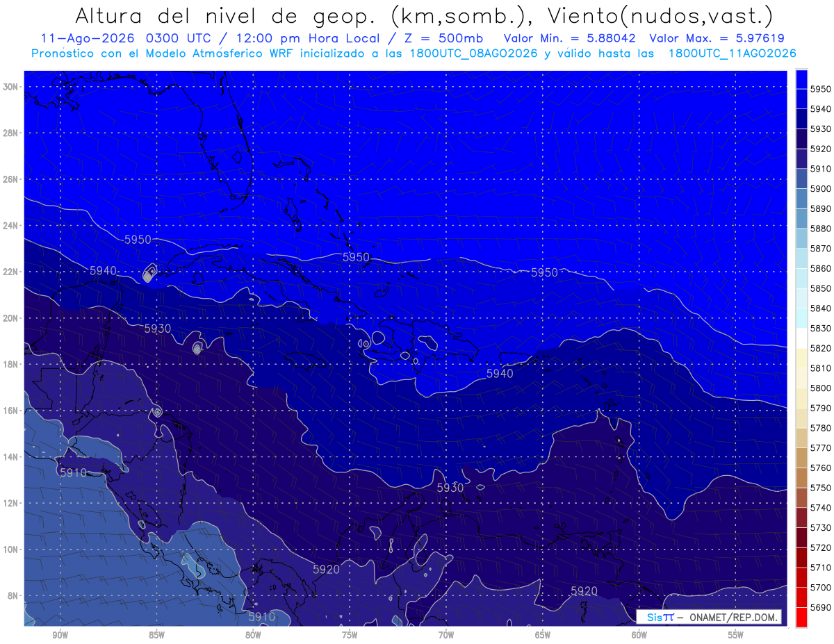Click the chart title 'Altura del nivel de geop.'

click(225, 16)
